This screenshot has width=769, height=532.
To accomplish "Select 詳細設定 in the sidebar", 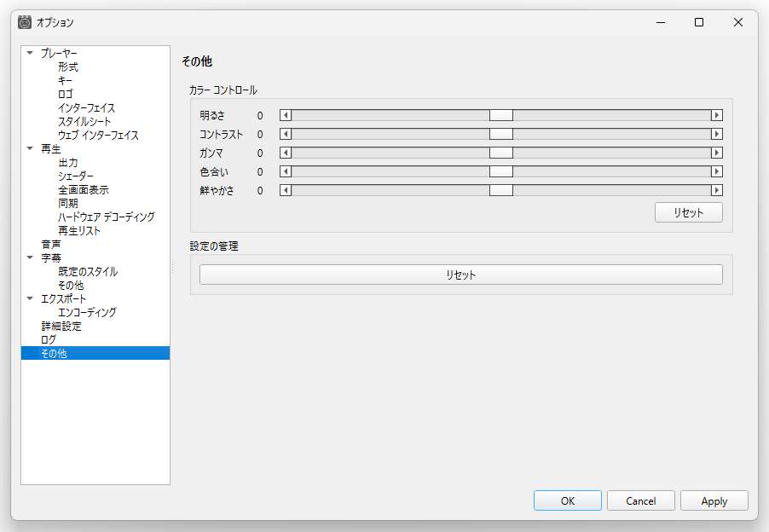I will 61,326.
